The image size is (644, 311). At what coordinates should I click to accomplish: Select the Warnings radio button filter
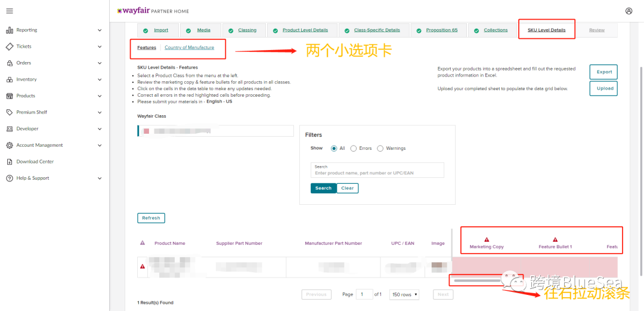(x=380, y=149)
